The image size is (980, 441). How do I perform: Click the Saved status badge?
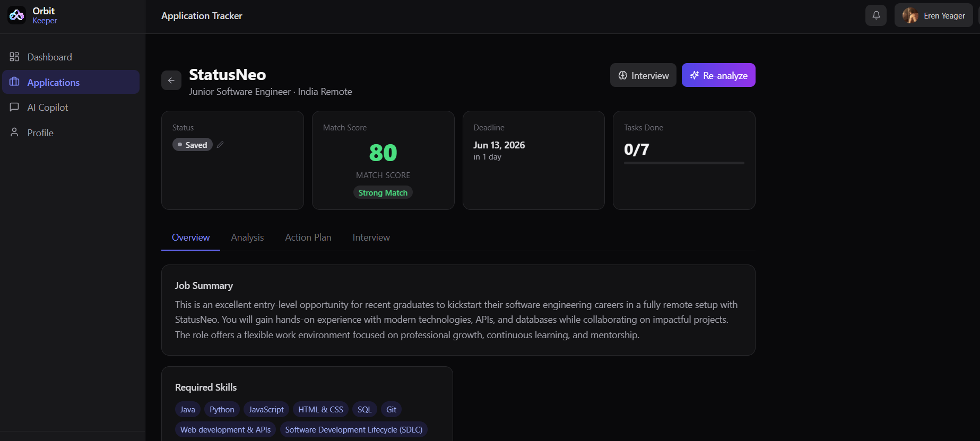point(193,145)
